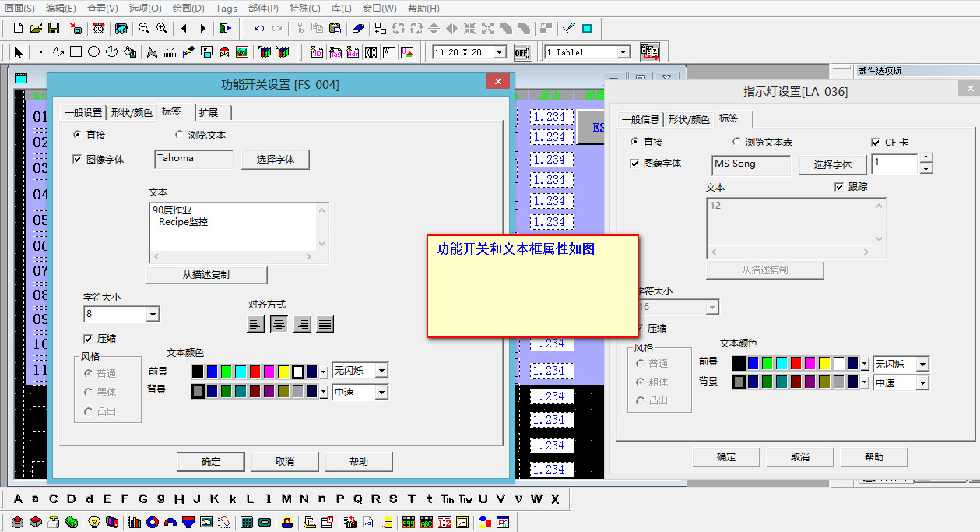
Task: Click 确定 in the indicator lamp dialog
Action: pyautogui.click(x=725, y=457)
